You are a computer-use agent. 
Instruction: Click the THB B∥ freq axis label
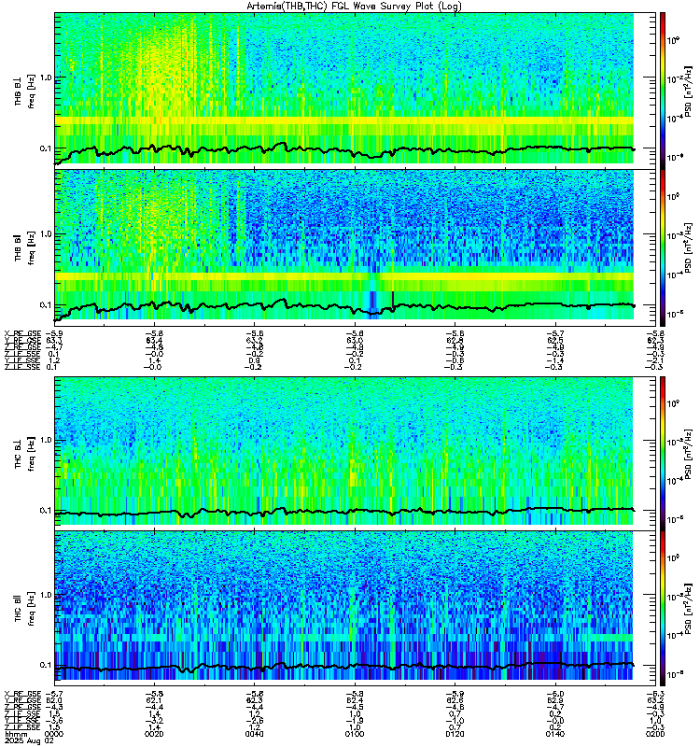pyautogui.click(x=25, y=247)
